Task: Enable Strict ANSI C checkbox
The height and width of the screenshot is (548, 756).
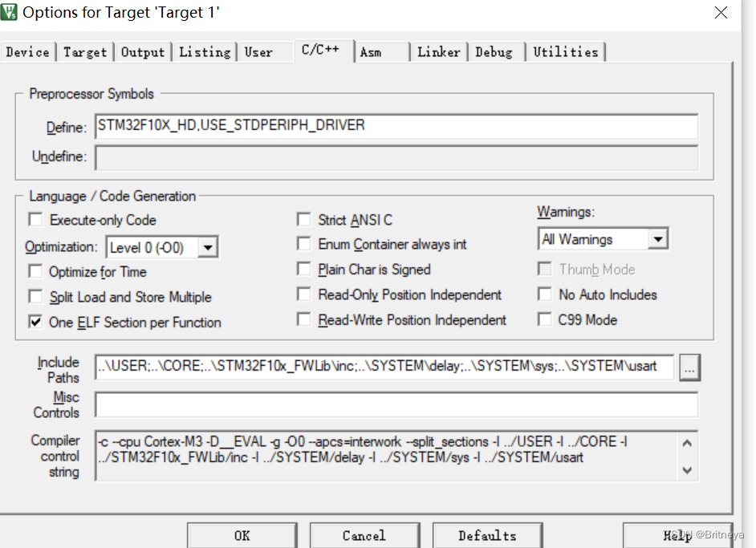Action: pos(303,220)
